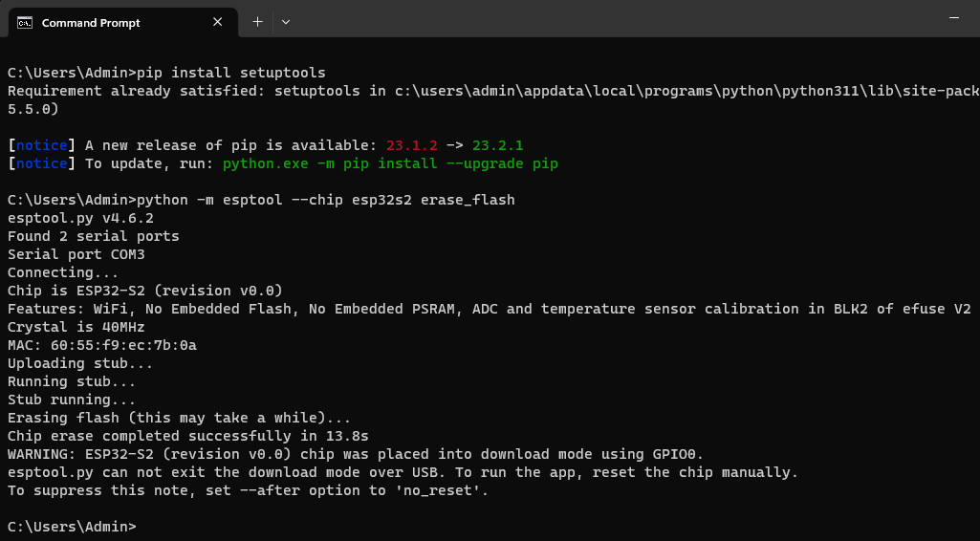The image size is (980, 541).
Task: Click the Command Prompt tab icon
Action: coord(25,22)
